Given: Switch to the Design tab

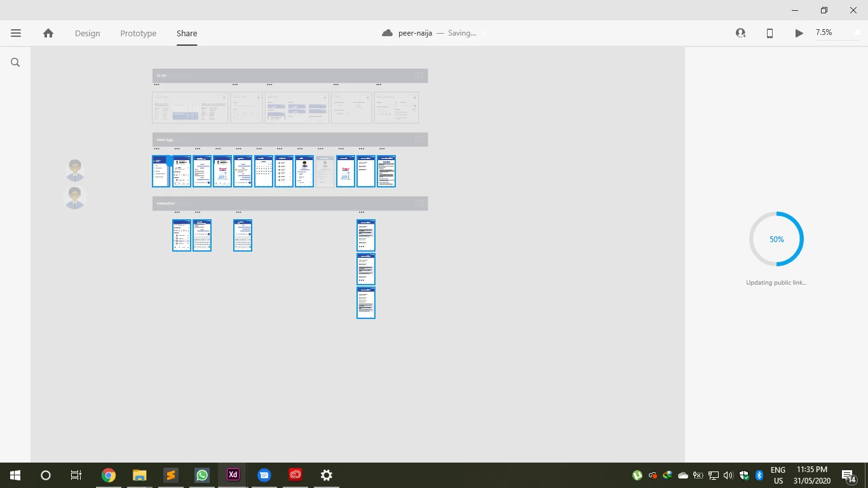Looking at the screenshot, I should click(x=88, y=33).
